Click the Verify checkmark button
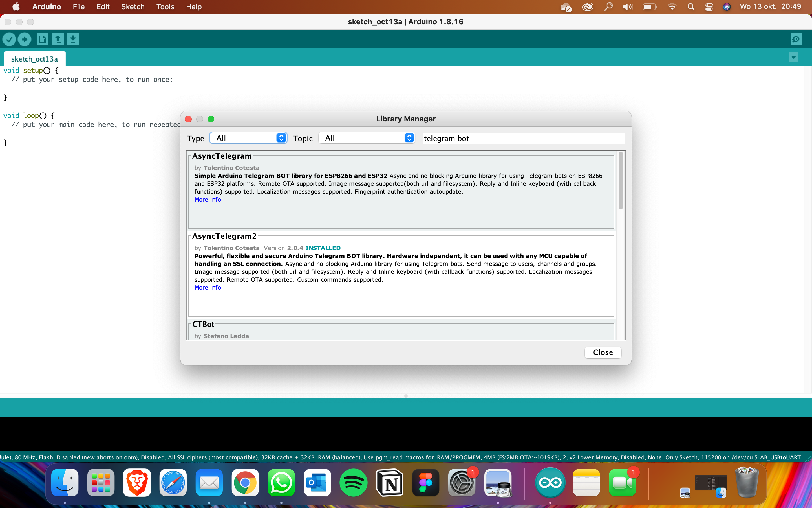Image resolution: width=812 pixels, height=508 pixels. pyautogui.click(x=9, y=39)
